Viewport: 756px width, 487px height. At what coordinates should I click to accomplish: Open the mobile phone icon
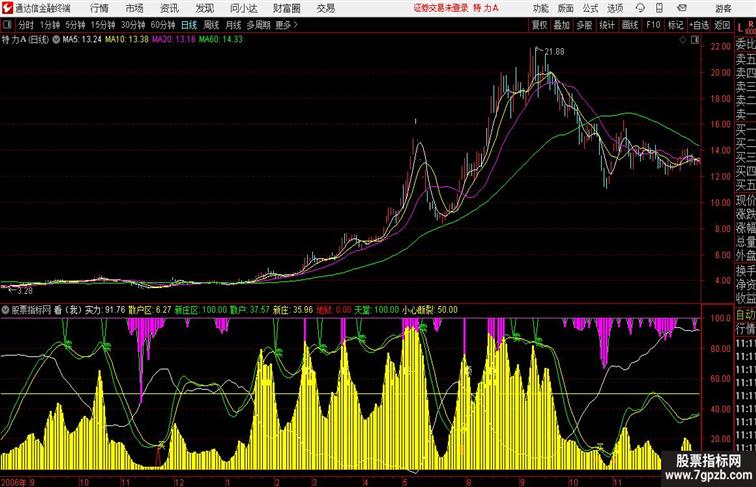click(x=659, y=8)
